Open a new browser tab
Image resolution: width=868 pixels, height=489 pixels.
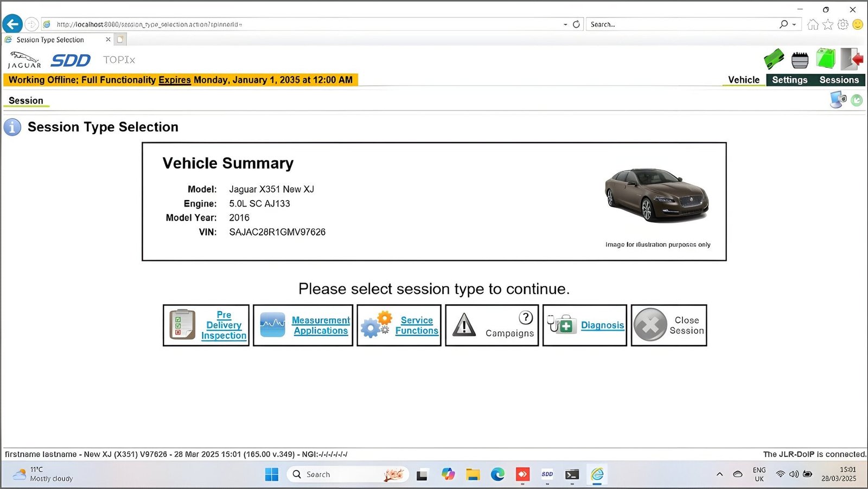point(120,40)
